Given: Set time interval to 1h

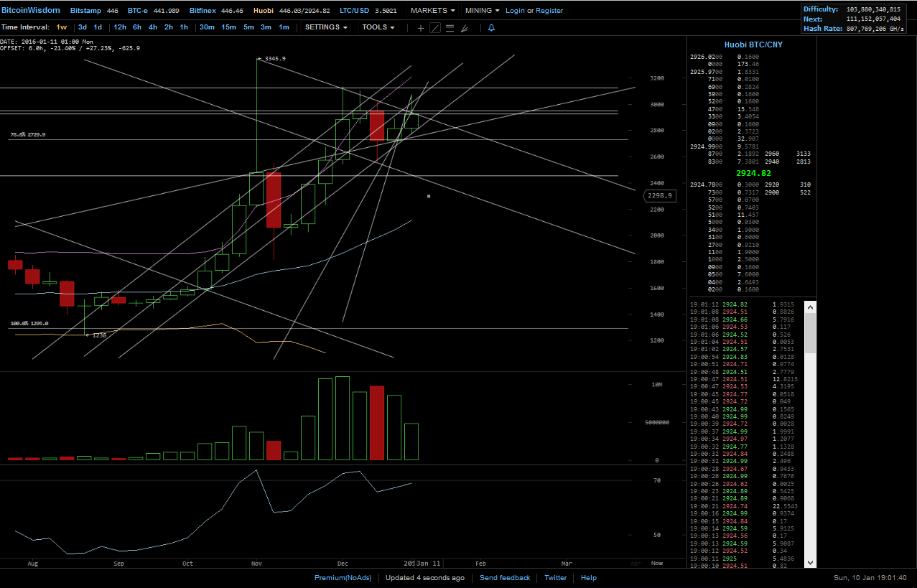Looking at the screenshot, I should [184, 27].
